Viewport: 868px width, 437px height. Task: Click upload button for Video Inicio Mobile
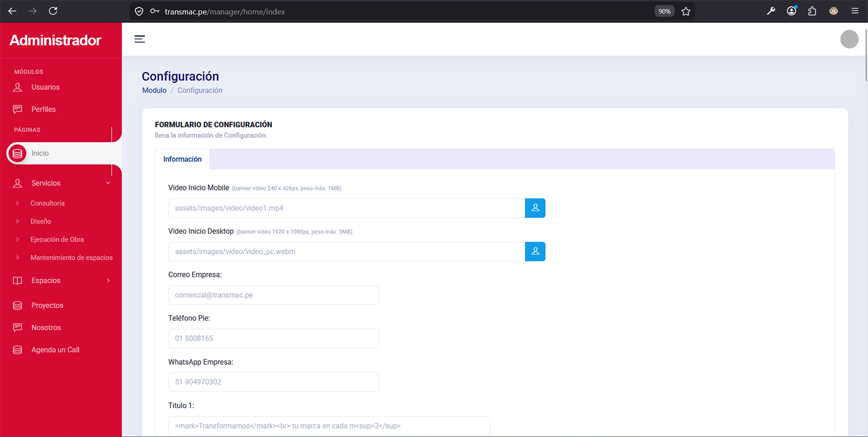[x=535, y=208]
